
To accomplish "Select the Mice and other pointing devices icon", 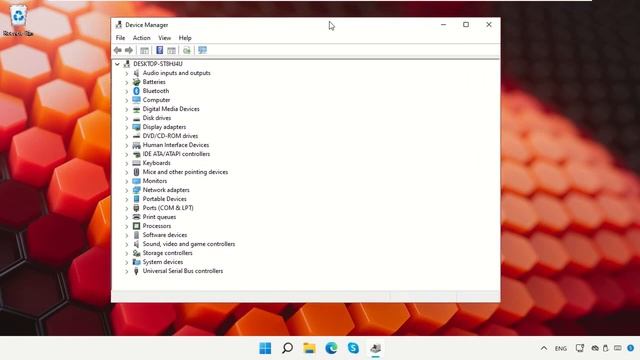I will click(x=136, y=172).
